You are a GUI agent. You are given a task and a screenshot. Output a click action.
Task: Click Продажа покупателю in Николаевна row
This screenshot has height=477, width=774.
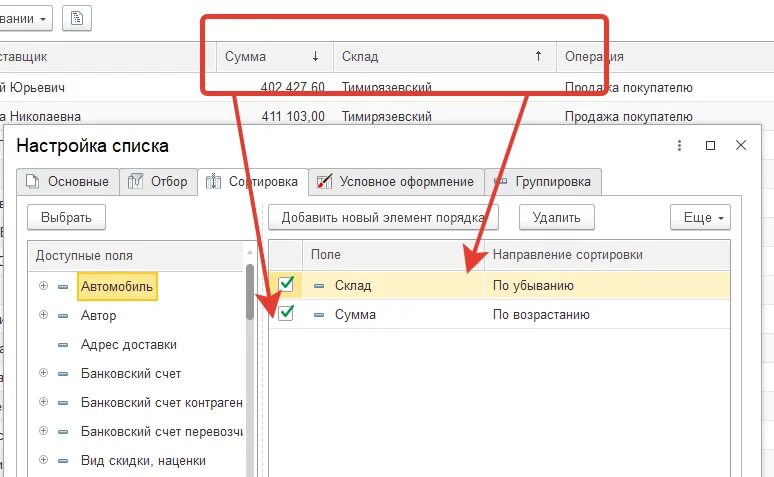628,117
